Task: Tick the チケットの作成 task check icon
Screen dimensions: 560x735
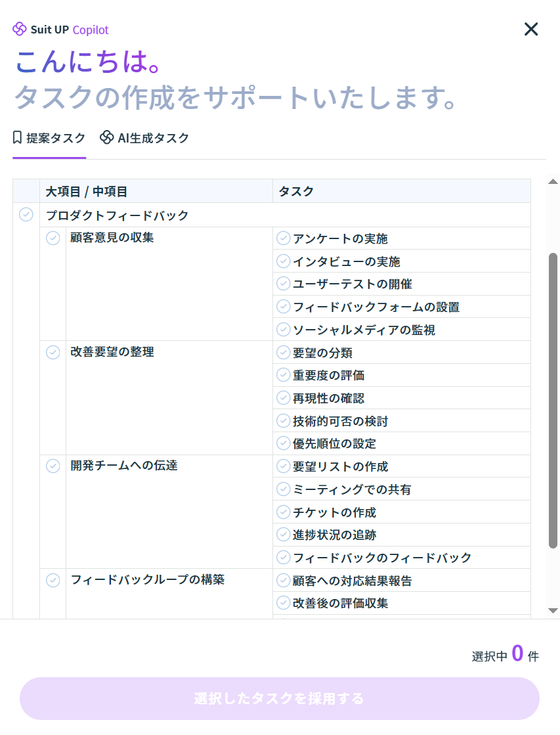Action: point(284,512)
